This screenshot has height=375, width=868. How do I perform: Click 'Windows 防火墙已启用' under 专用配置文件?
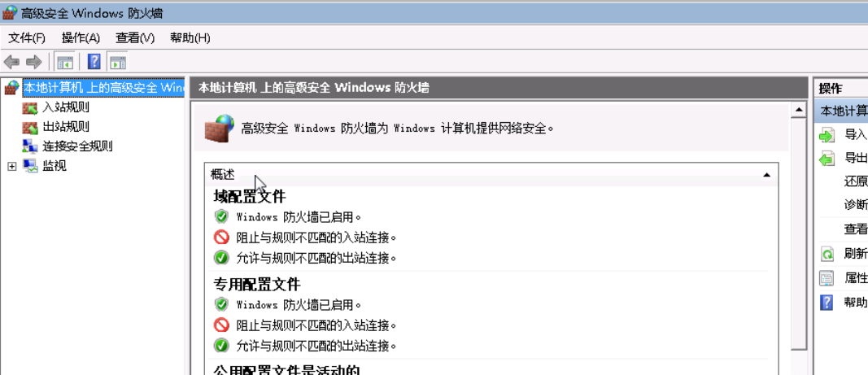[x=299, y=305]
